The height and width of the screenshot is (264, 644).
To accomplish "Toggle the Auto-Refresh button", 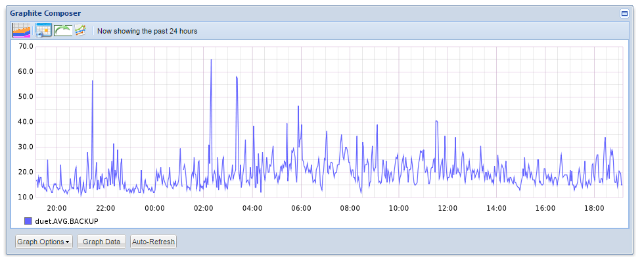I will 153,242.
